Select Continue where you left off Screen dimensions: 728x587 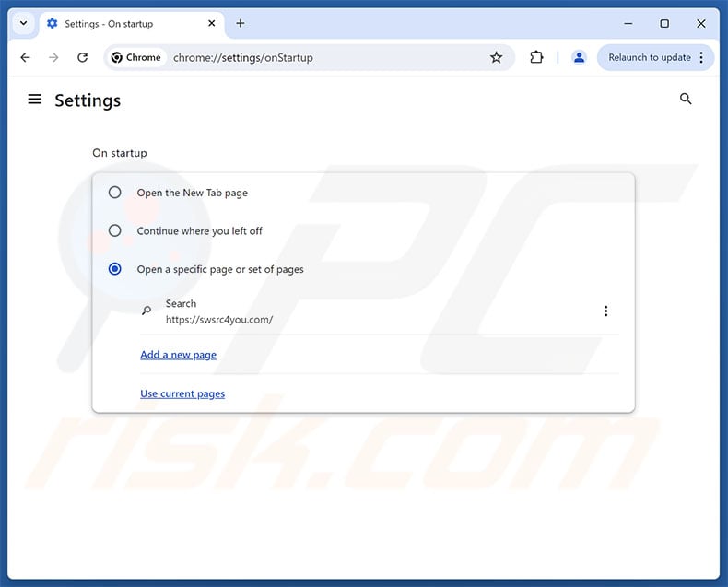(114, 230)
